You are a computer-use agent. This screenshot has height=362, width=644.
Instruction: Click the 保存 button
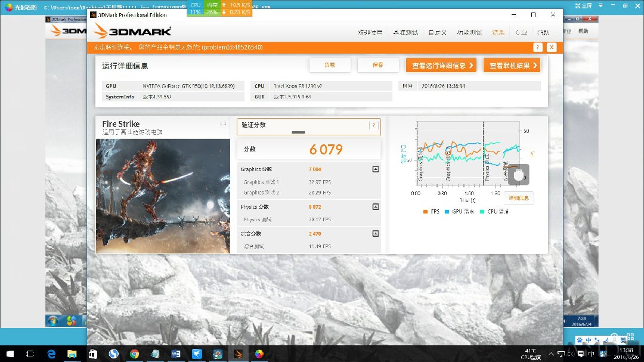coord(378,65)
